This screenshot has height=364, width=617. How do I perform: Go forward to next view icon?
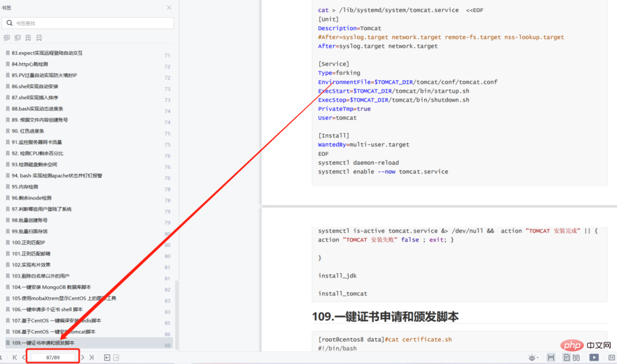(116, 357)
